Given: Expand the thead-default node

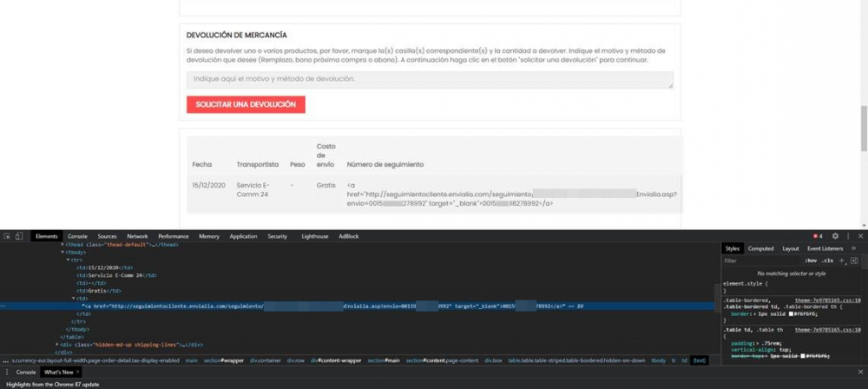Looking at the screenshot, I should pos(62,244).
